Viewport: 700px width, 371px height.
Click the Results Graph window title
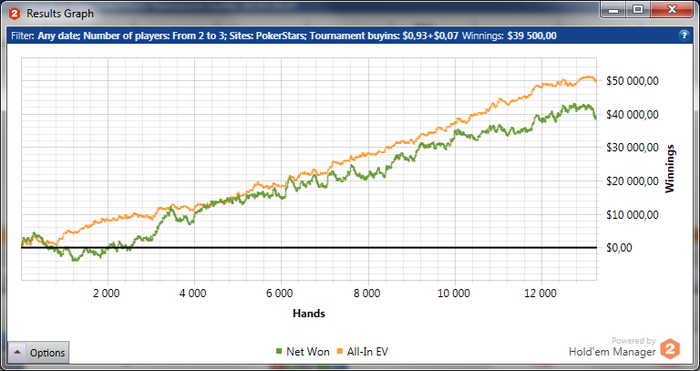[60, 14]
